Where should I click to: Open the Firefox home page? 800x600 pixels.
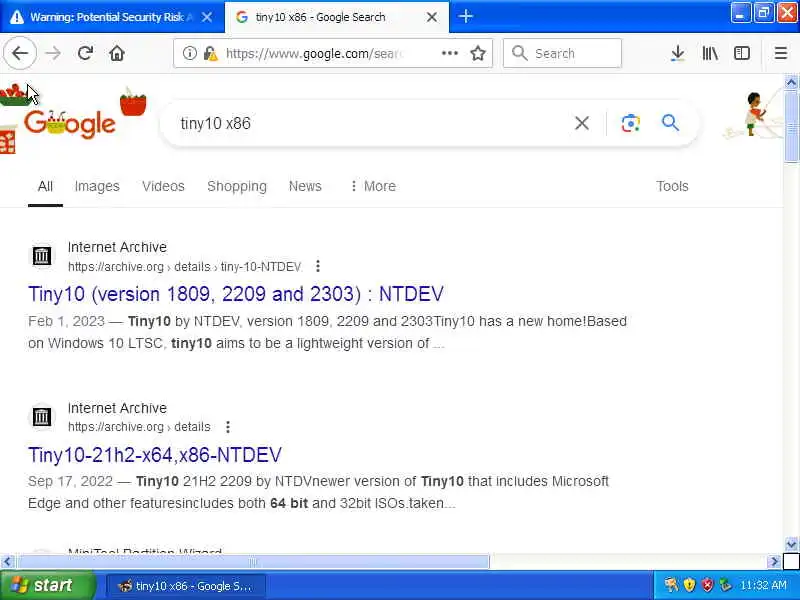117,53
